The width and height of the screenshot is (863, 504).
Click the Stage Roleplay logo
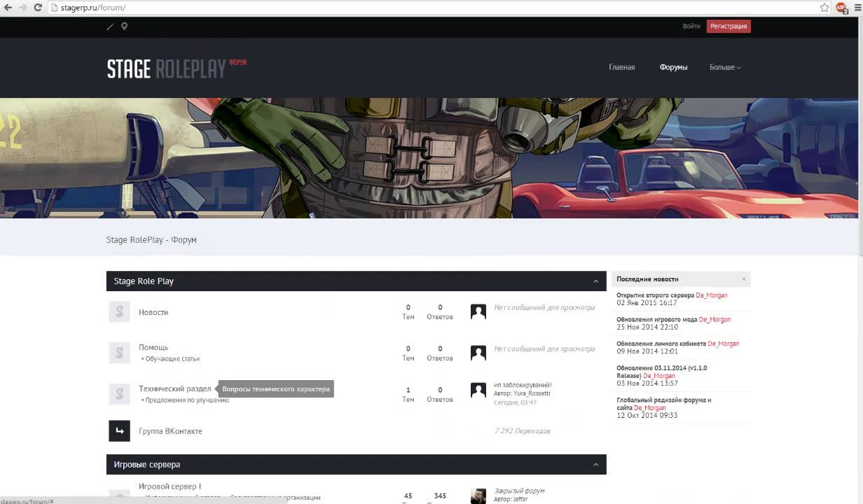[177, 68]
